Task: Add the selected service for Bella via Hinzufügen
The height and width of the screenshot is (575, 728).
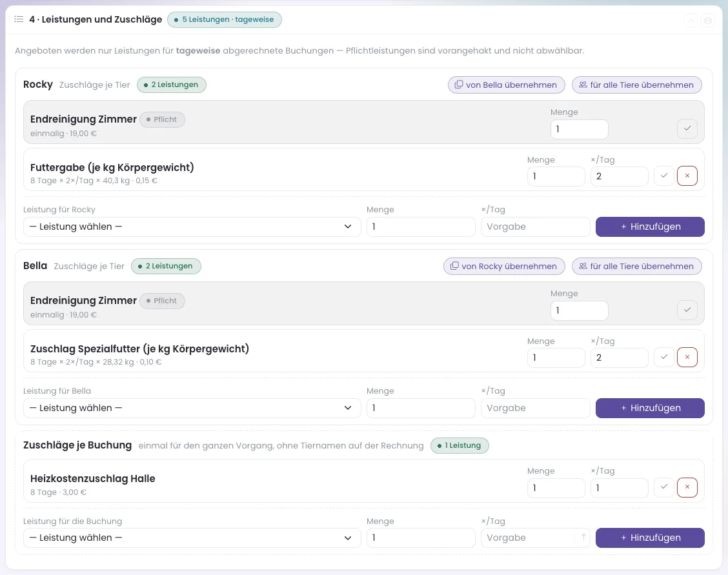Action: 650,408
